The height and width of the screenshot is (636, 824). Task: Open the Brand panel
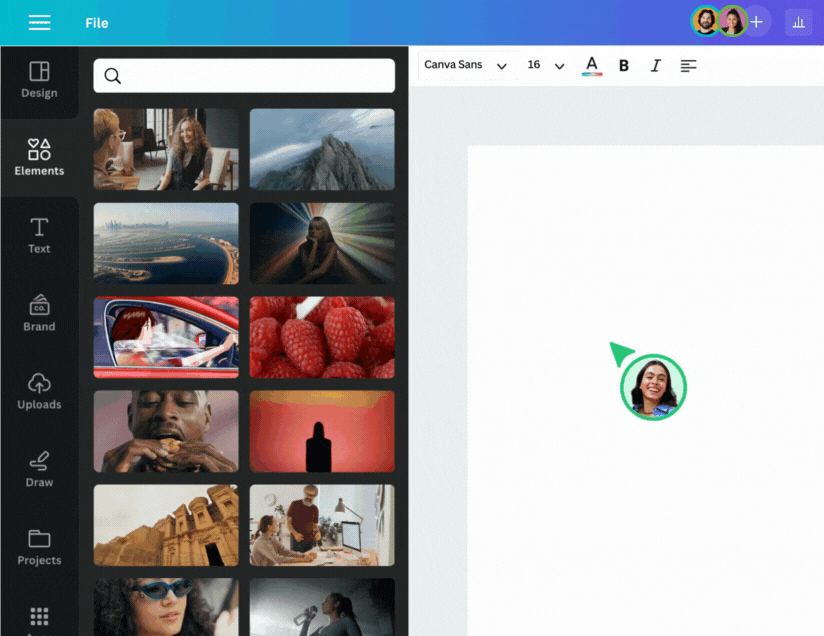(x=39, y=313)
